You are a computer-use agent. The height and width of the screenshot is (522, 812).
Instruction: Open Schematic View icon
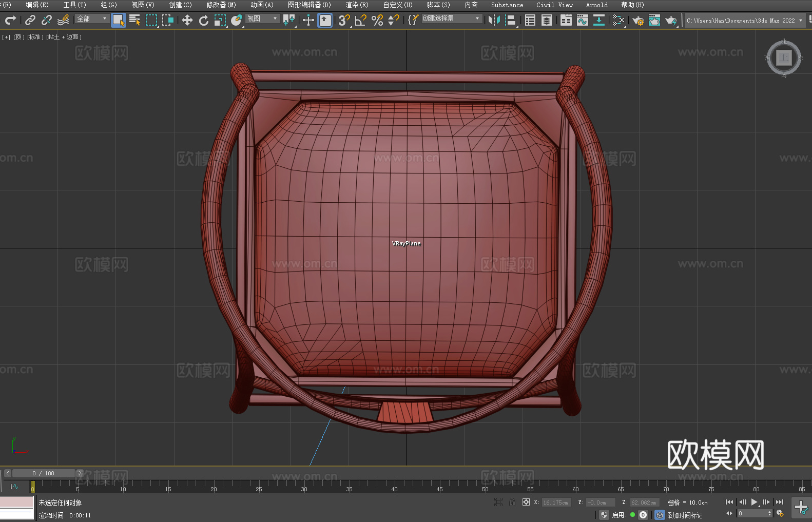coord(599,20)
